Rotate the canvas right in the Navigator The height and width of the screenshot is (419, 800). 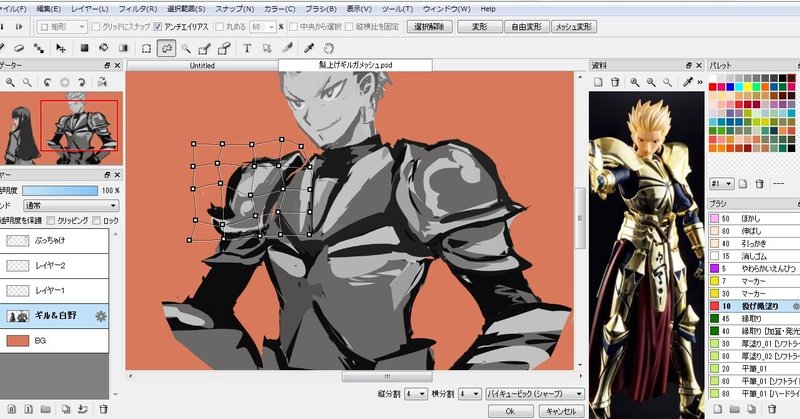point(82,82)
